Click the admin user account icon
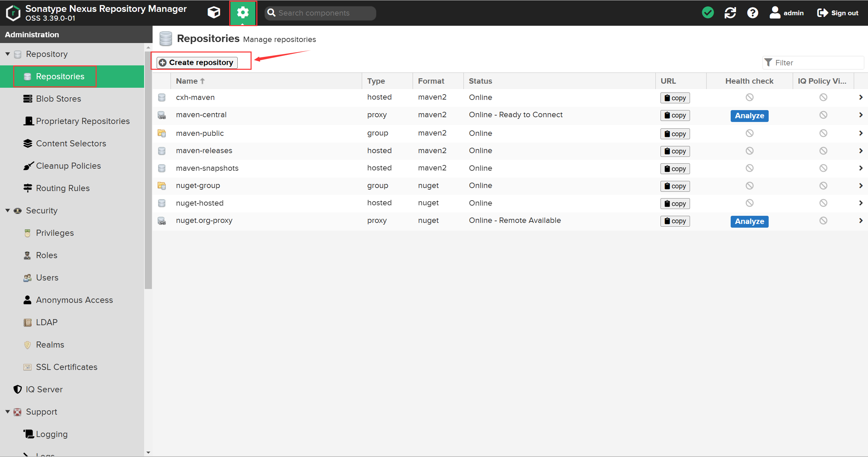This screenshot has height=457, width=868. (775, 13)
